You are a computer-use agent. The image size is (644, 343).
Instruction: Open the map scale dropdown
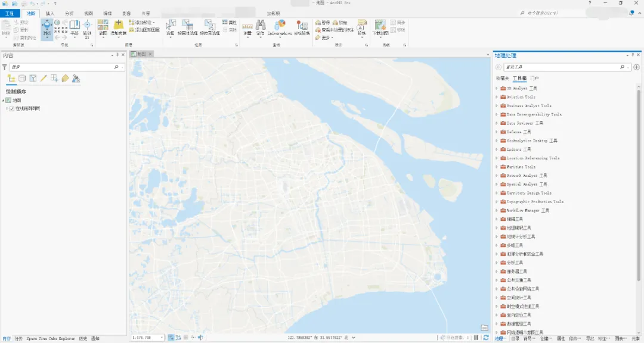pyautogui.click(x=162, y=338)
